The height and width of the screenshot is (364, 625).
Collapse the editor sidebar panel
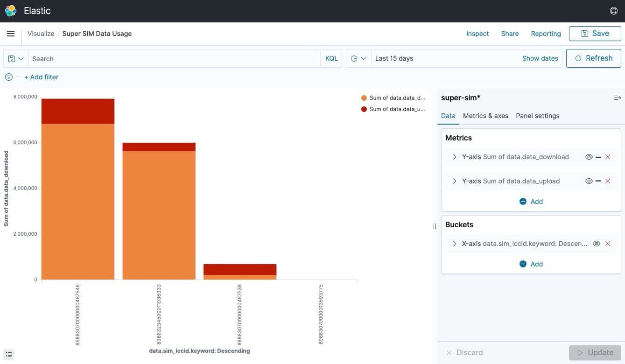tap(617, 98)
